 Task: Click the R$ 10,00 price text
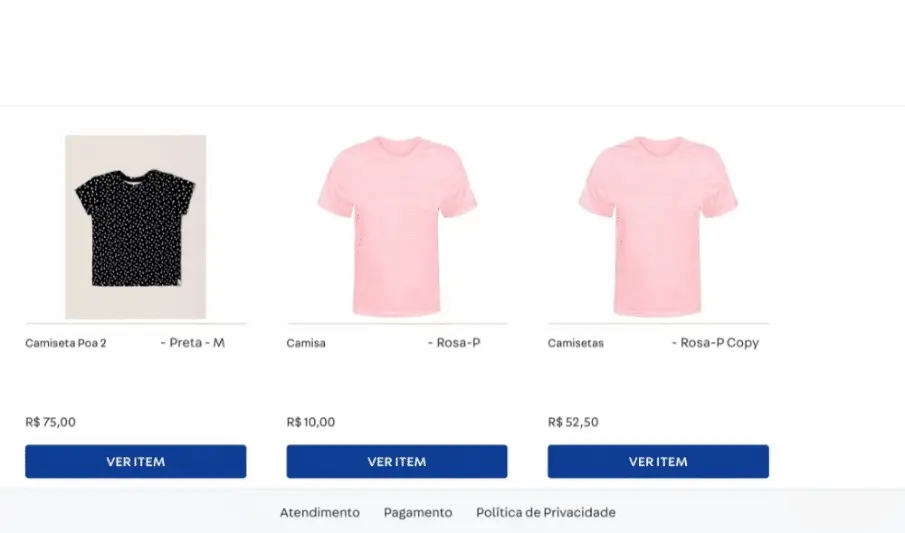pyautogui.click(x=311, y=422)
